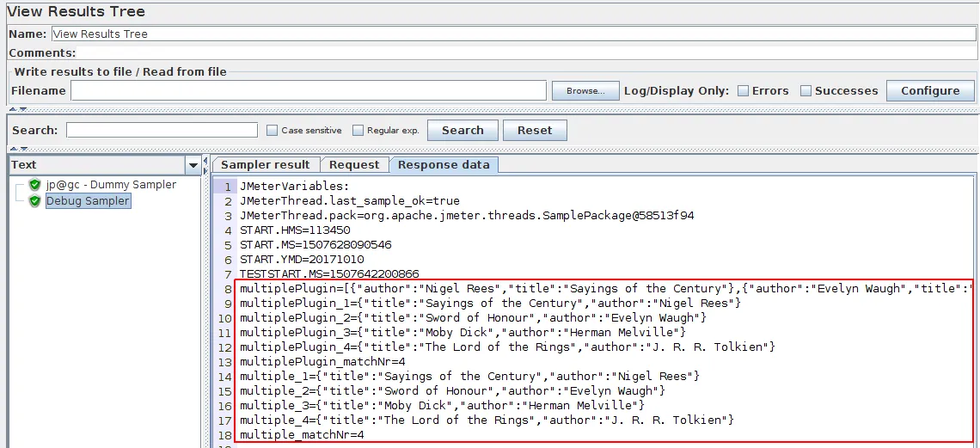Screen dimensions: 980x448
Task: Open the Text renderer dropdown
Action: (x=193, y=165)
